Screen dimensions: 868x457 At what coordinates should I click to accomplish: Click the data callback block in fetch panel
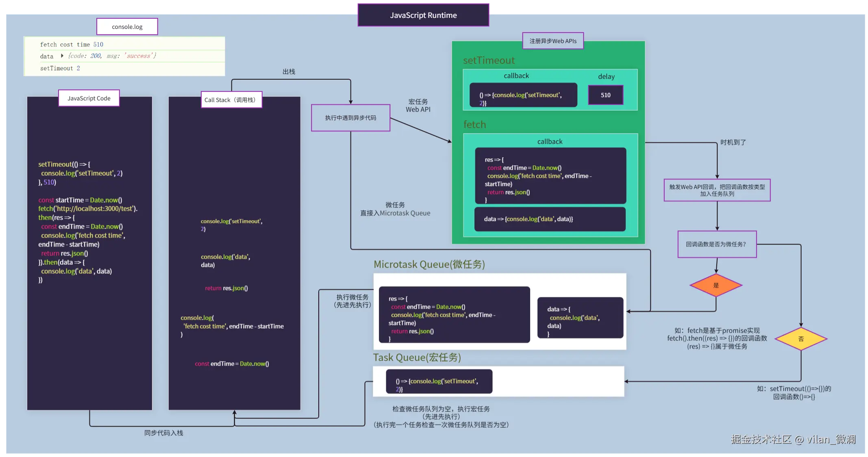click(550, 219)
